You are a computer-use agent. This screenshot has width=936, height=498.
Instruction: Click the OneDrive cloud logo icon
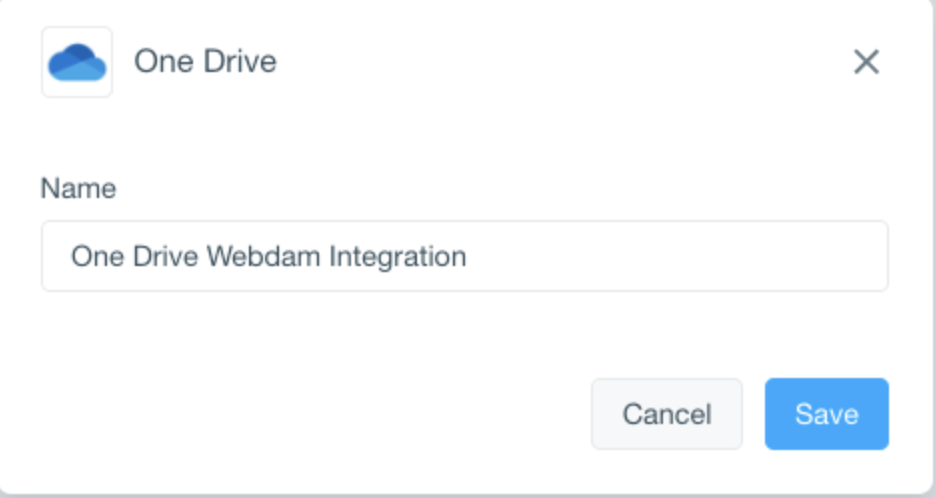pos(77,62)
